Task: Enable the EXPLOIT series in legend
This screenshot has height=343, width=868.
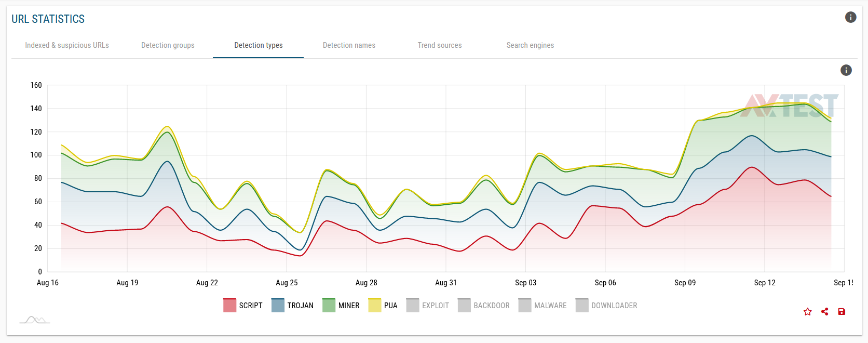Action: coord(427,306)
